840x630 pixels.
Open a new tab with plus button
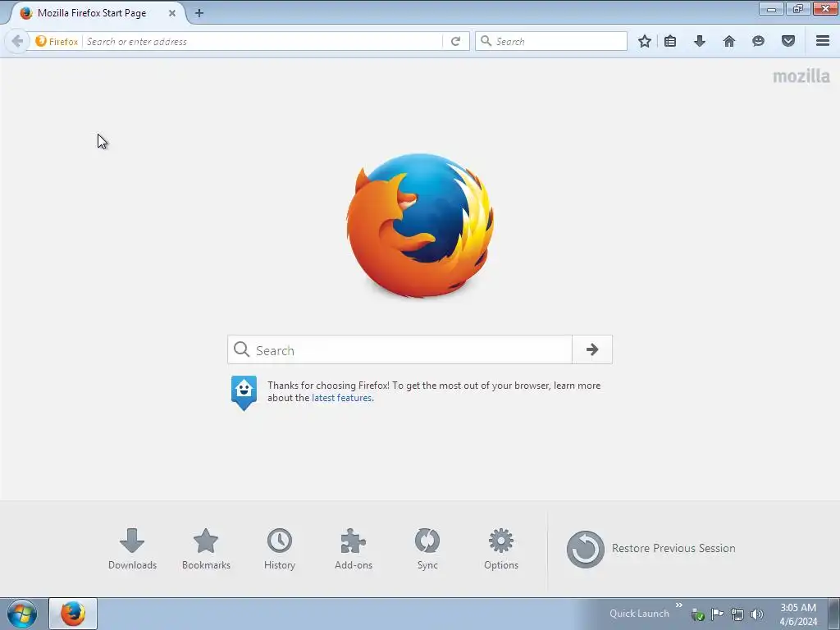pyautogui.click(x=199, y=13)
